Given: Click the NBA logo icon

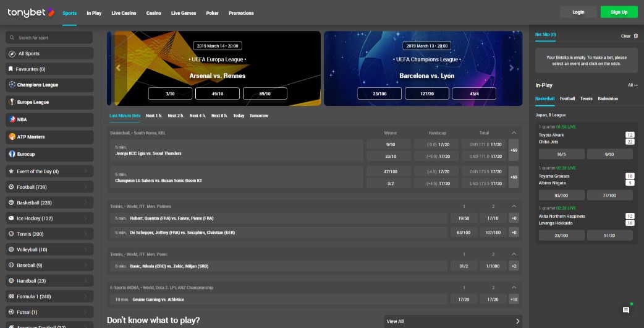Looking at the screenshot, I should pos(12,119).
